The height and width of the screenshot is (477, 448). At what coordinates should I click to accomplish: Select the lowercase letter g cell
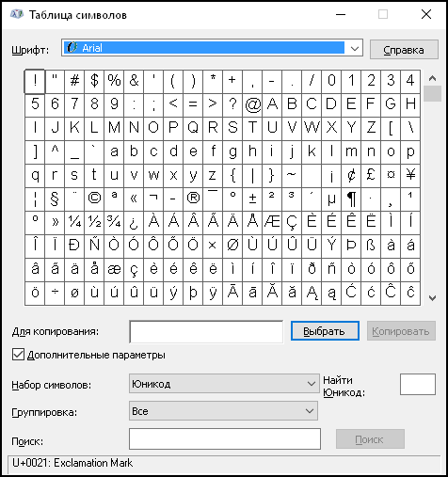click(232, 152)
